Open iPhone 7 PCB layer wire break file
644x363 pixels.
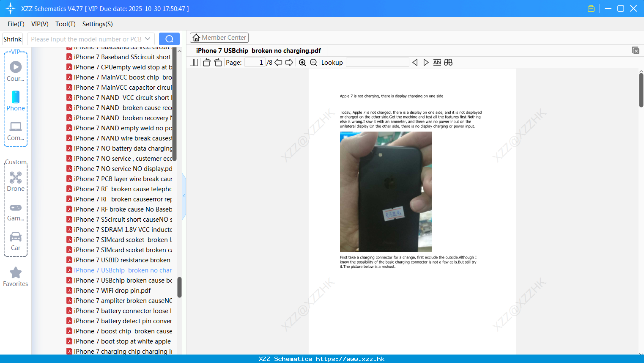tap(119, 179)
